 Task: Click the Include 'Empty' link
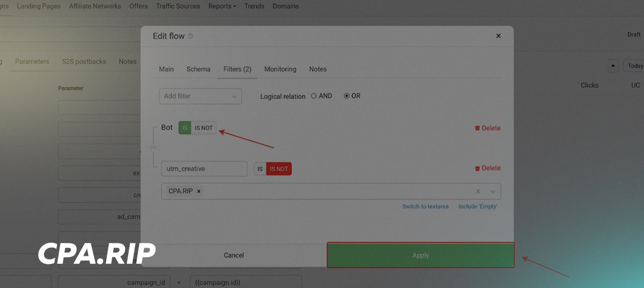pyautogui.click(x=478, y=207)
